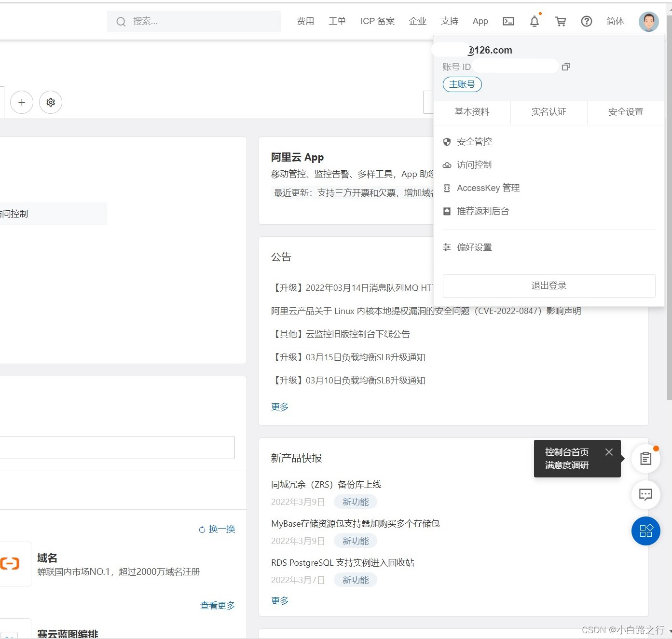Click the floating chat feedback icon
Viewport: 672px width, 639px height.
tap(645, 494)
